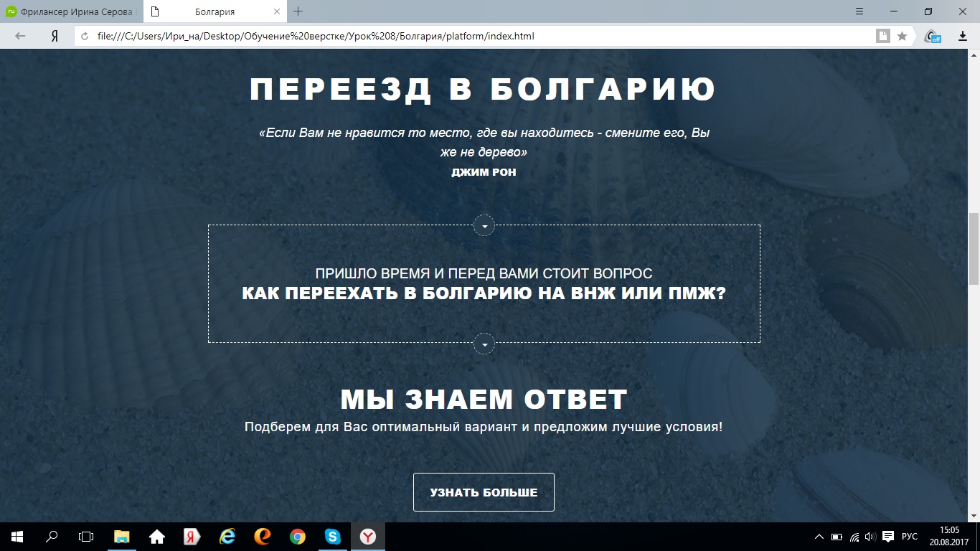Click the heading МЫ ЗНАЕМ ОТВЕТ
Viewport: 980px width, 551px height.
pyautogui.click(x=484, y=400)
